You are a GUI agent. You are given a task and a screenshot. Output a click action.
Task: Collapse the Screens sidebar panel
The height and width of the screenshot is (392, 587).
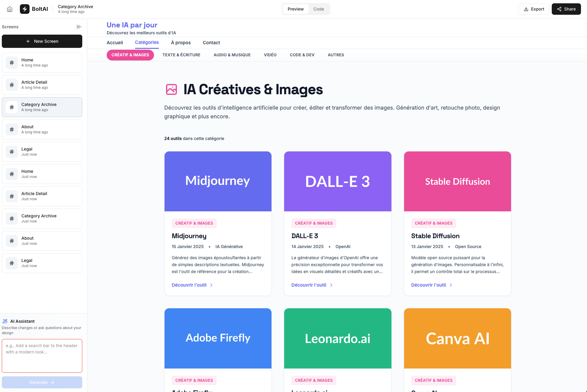(79, 27)
